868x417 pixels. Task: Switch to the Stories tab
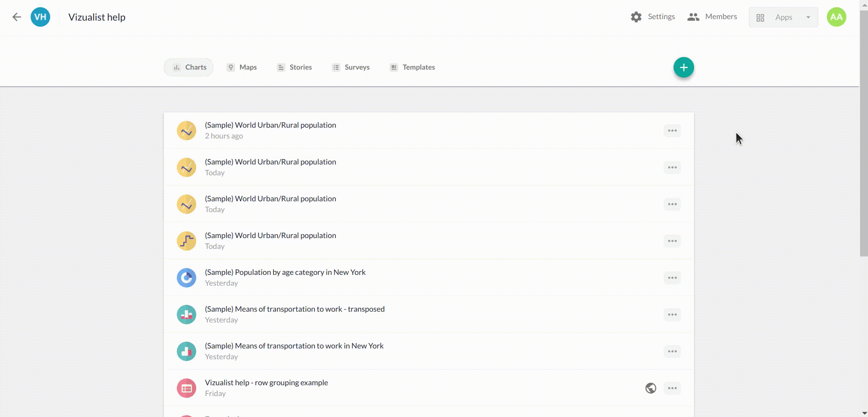(294, 67)
